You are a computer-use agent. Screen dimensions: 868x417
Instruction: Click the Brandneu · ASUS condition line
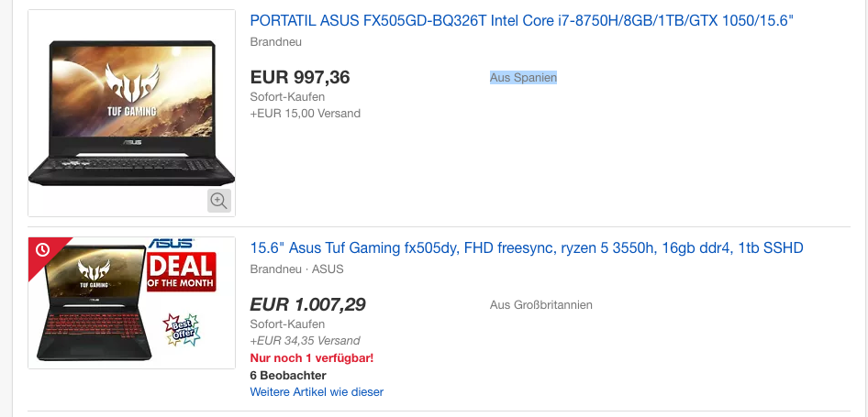(295, 269)
